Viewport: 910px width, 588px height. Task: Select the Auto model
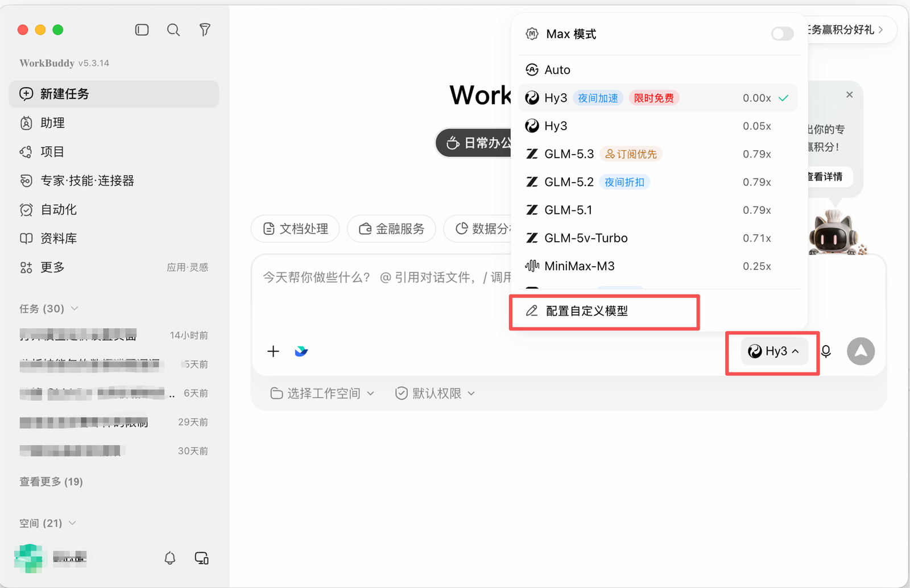coord(657,70)
